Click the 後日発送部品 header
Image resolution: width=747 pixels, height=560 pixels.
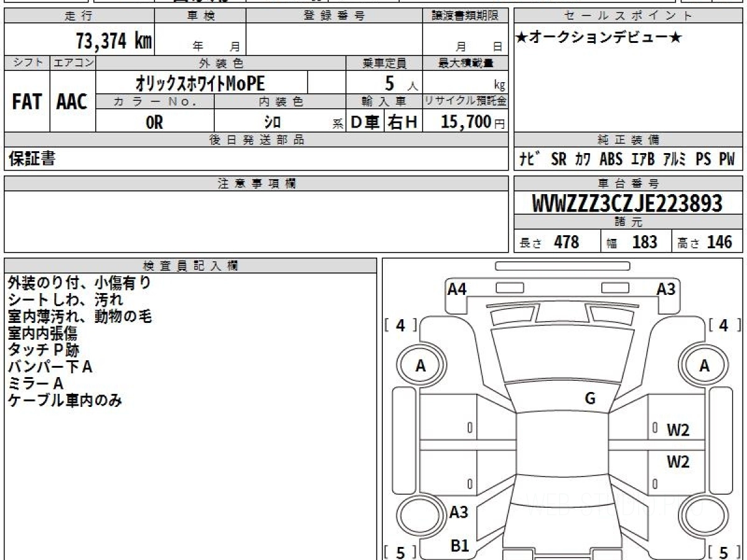(256, 140)
